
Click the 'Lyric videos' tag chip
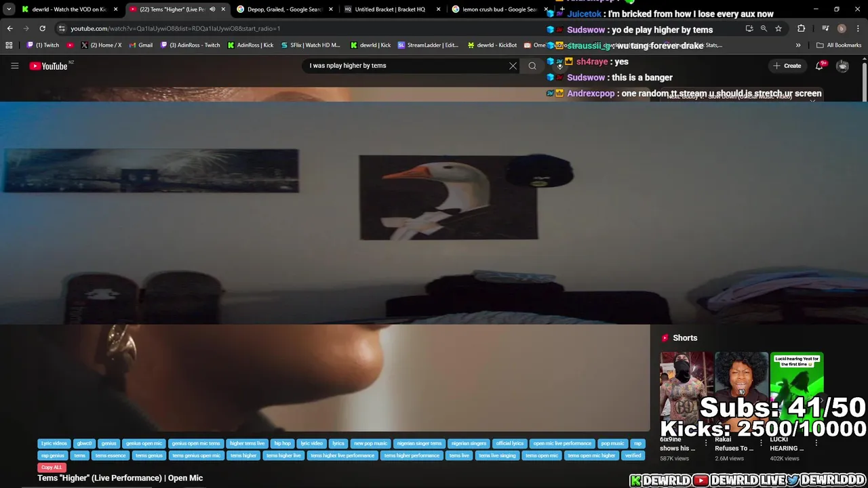(54, 443)
